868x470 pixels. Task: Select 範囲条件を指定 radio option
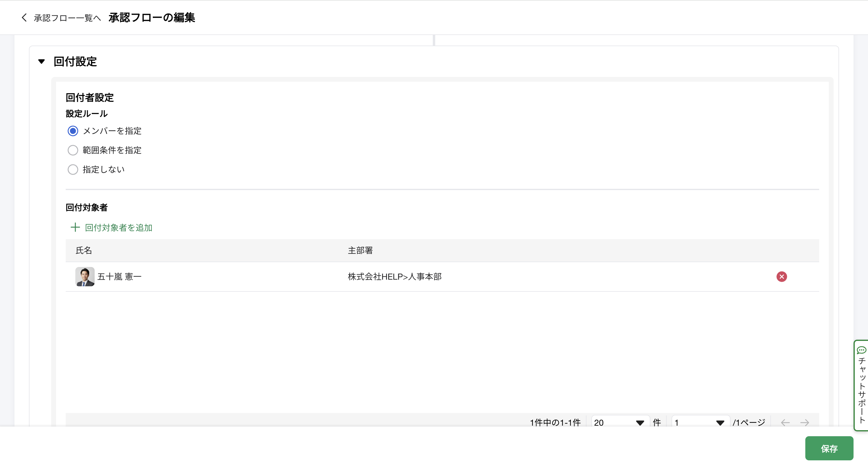73,150
